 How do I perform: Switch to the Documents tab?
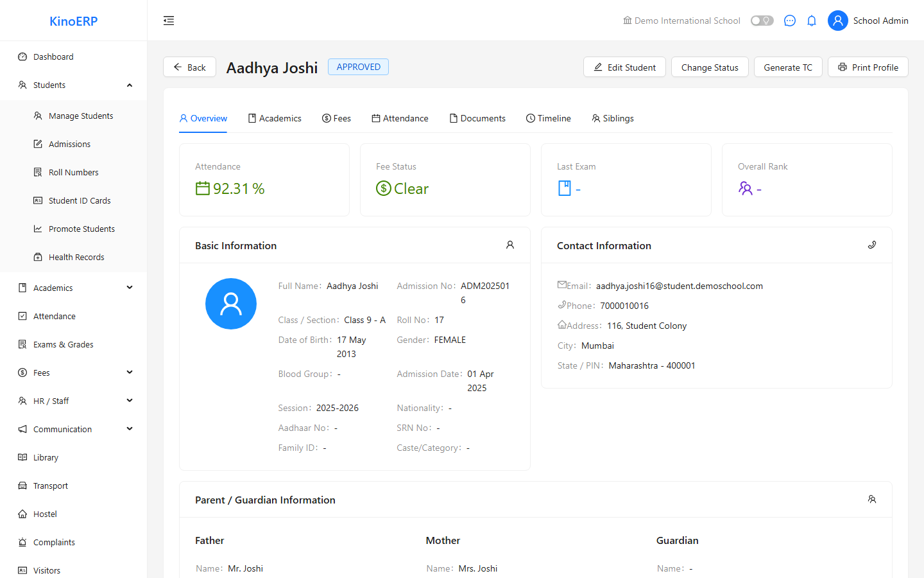477,118
